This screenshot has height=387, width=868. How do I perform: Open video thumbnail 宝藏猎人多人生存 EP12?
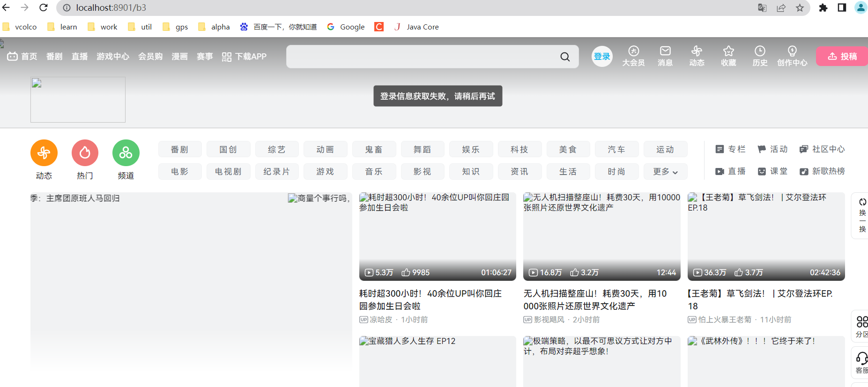438,361
